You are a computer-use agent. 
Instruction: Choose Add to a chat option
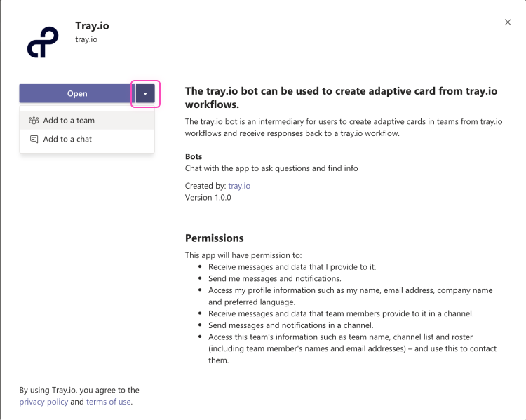(x=67, y=140)
